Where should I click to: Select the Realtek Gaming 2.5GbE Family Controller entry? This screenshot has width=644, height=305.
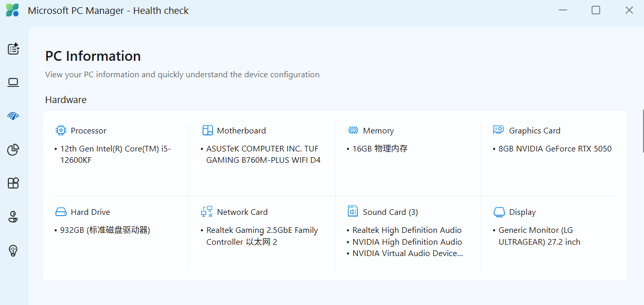(x=262, y=236)
